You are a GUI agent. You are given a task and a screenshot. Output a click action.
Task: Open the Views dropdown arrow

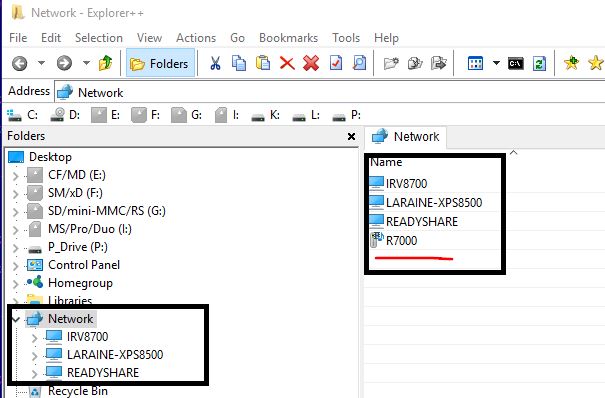pos(496,63)
